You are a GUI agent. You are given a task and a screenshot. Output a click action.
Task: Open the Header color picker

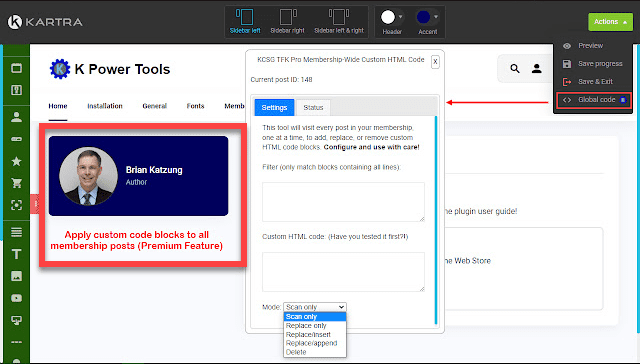392,21
